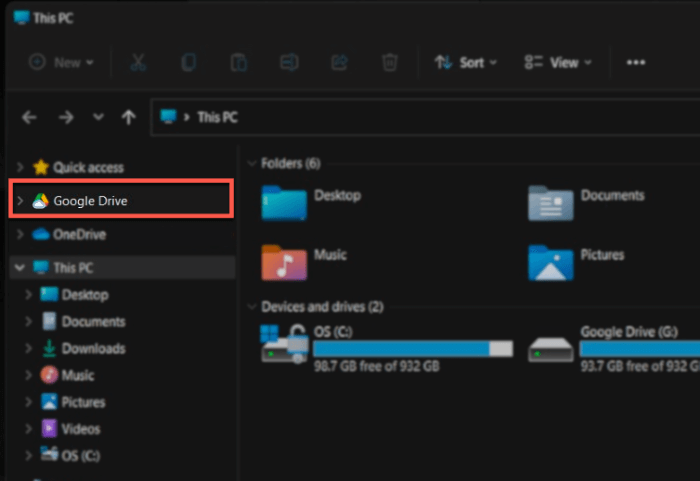Click the Cut scissors icon in toolbar
This screenshot has height=481, width=700.
click(x=138, y=62)
